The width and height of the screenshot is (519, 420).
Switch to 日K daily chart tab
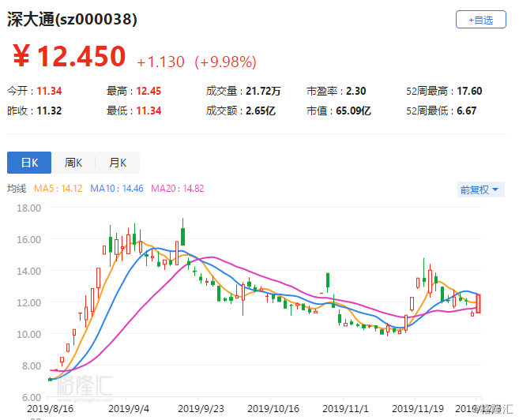(29, 163)
